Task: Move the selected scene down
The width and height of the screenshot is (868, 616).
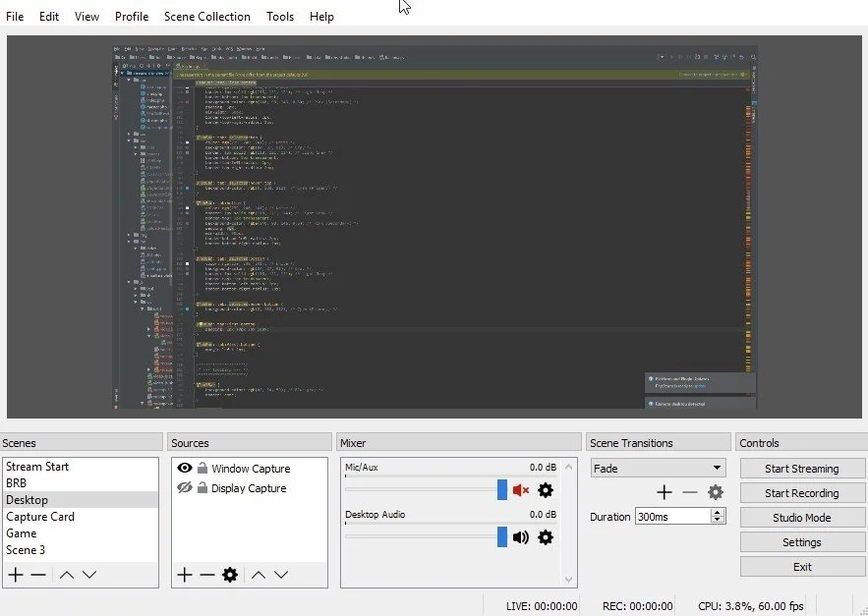Action: tap(89, 575)
